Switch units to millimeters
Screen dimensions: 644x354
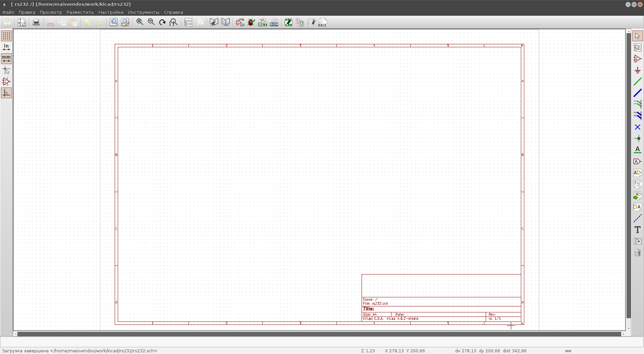[6, 59]
